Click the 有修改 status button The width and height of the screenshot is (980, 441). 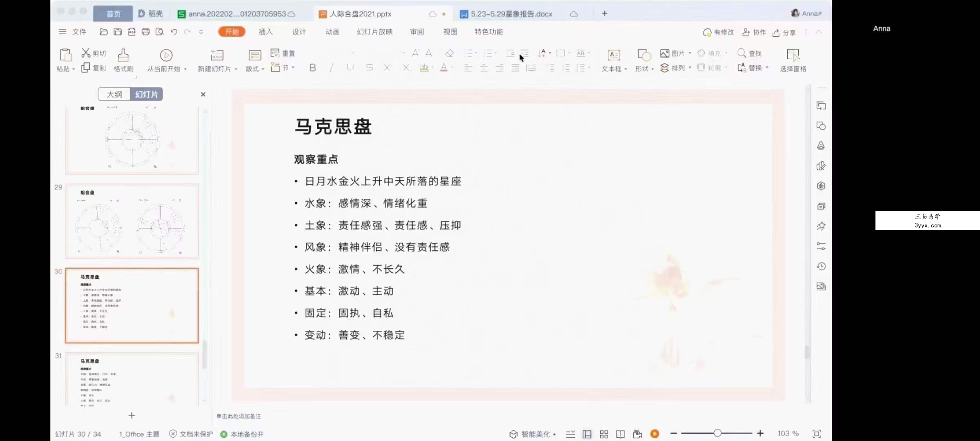point(718,32)
